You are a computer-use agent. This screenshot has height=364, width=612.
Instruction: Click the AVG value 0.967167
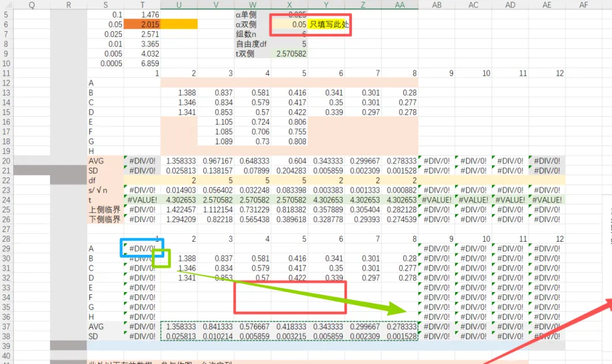coord(216,161)
